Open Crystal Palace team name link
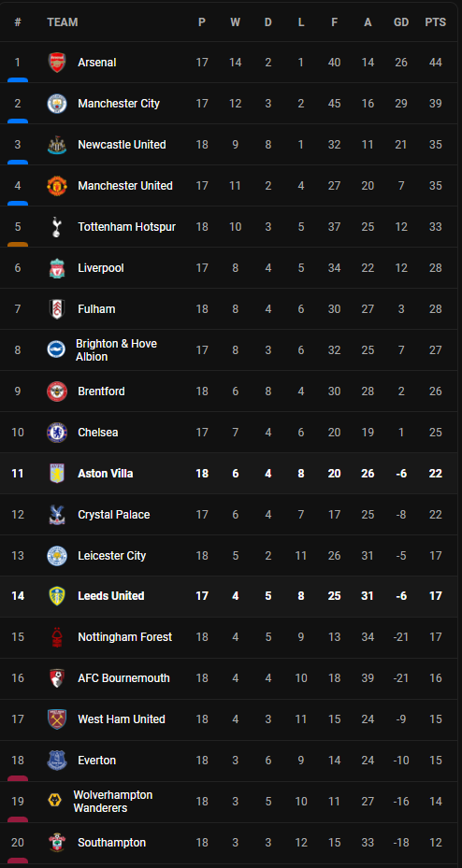 [x=114, y=515]
